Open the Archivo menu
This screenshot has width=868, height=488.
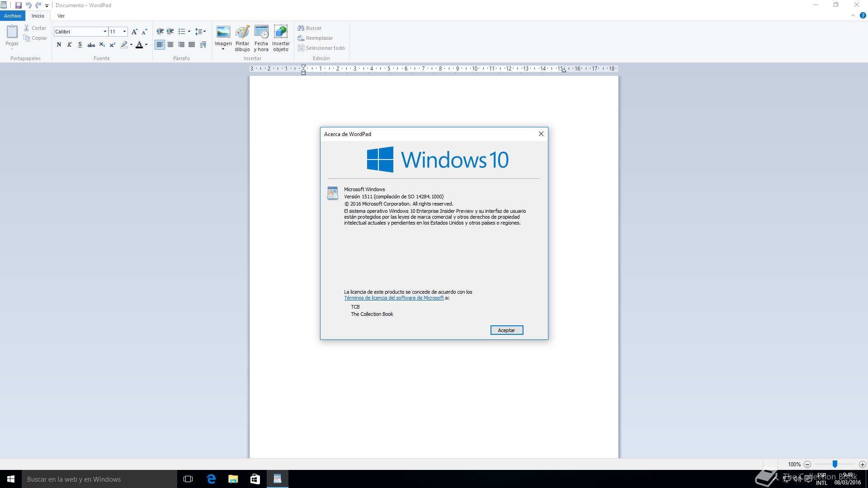[13, 16]
